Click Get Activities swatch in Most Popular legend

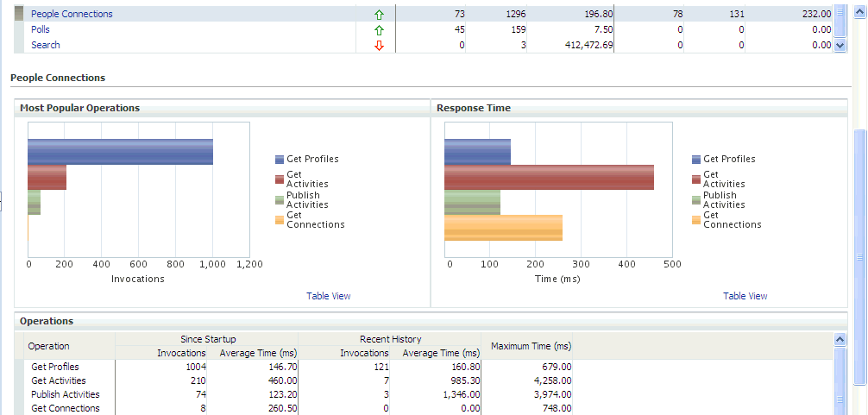pyautogui.click(x=280, y=179)
